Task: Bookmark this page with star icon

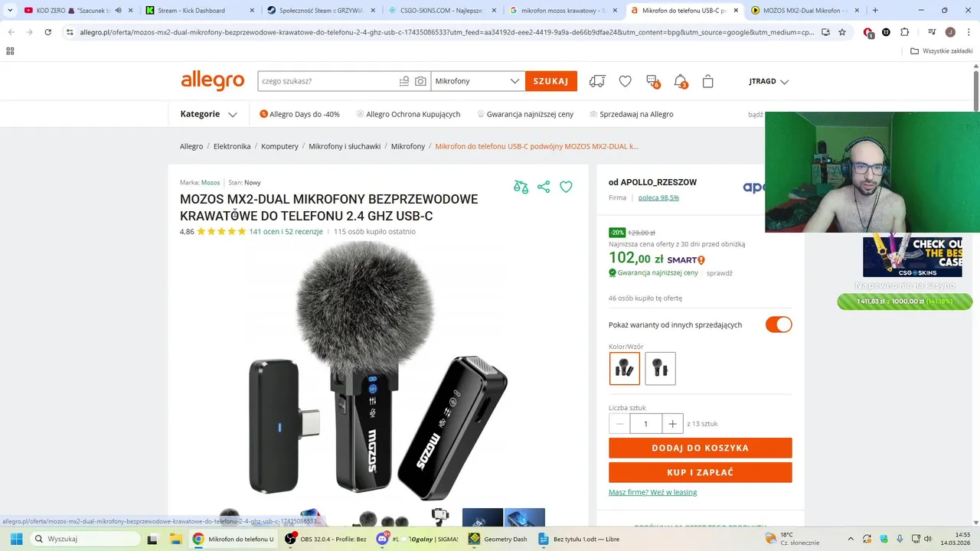Action: click(842, 32)
